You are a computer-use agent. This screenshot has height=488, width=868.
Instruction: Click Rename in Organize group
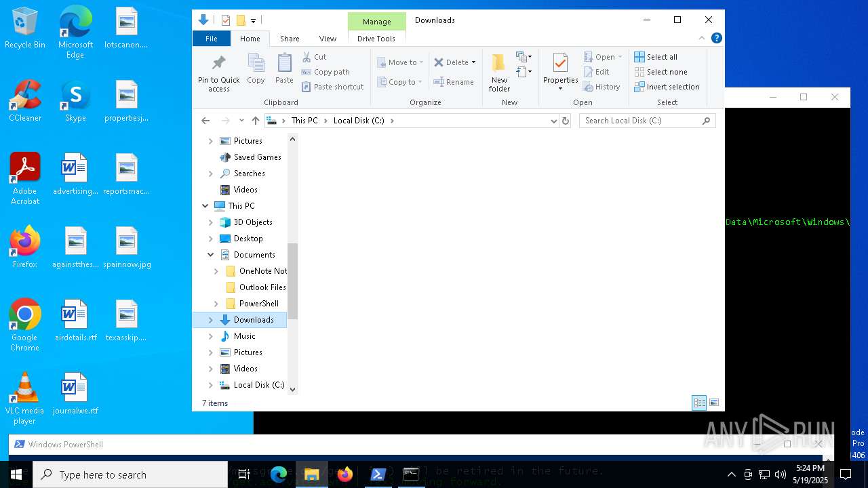pyautogui.click(x=454, y=82)
